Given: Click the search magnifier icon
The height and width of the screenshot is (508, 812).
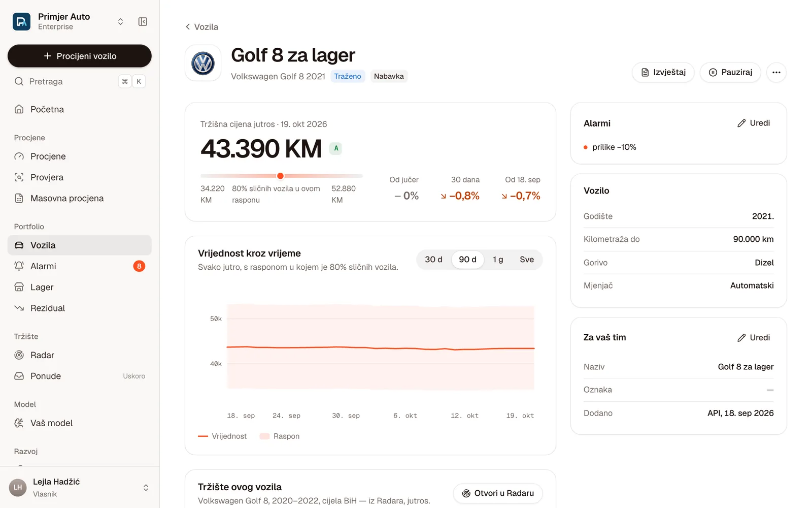Looking at the screenshot, I should [x=19, y=81].
